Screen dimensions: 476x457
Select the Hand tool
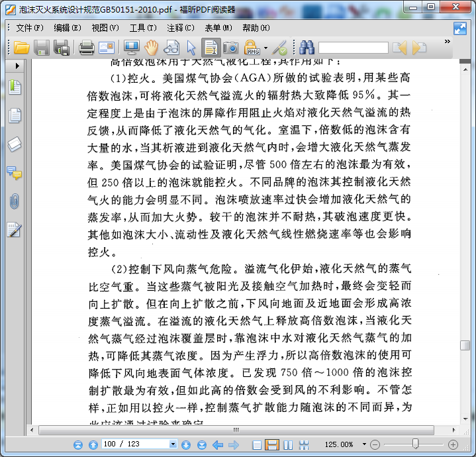[x=151, y=48]
